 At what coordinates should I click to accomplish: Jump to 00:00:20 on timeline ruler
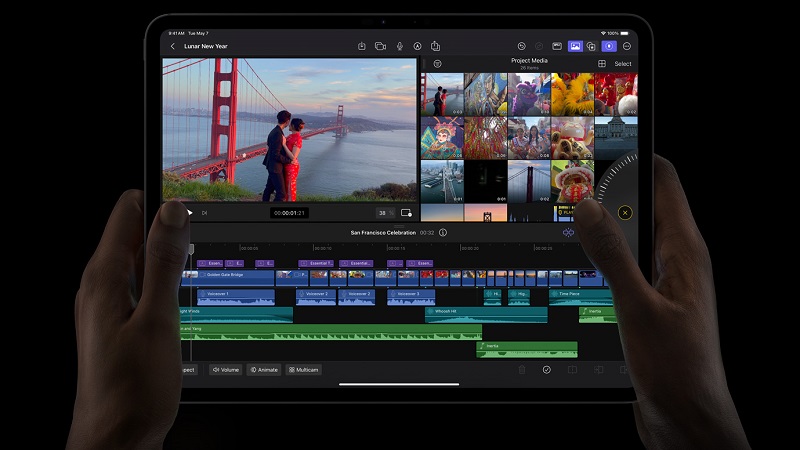469,248
